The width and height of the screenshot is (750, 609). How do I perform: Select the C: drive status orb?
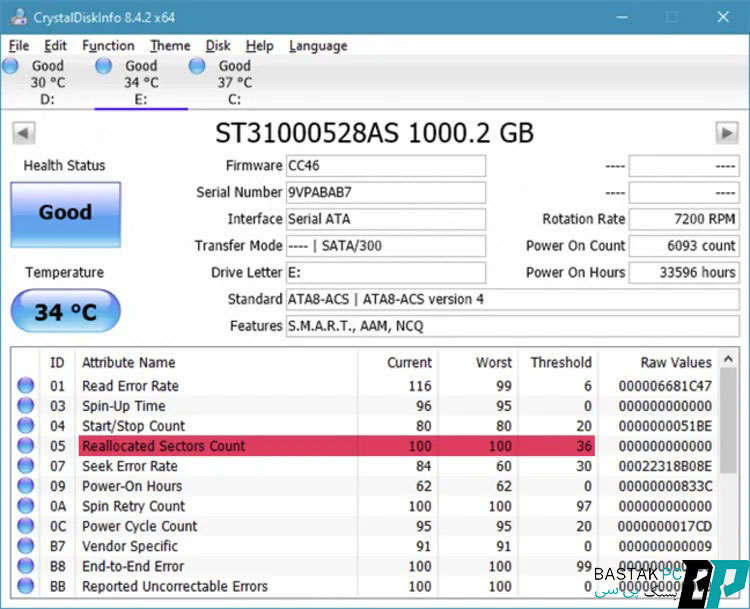point(198,66)
